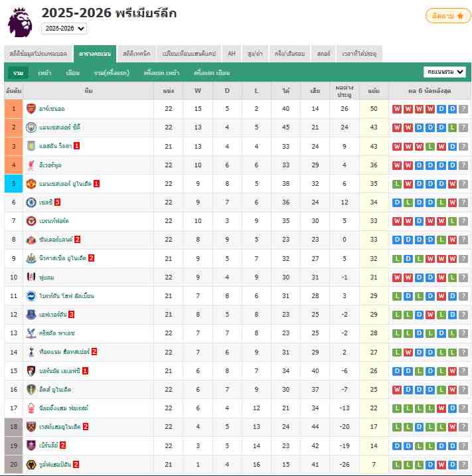Screen dimensions: 472x476
Task: Expand the "คะแนนรวม" dropdown
Action: pyautogui.click(x=445, y=72)
